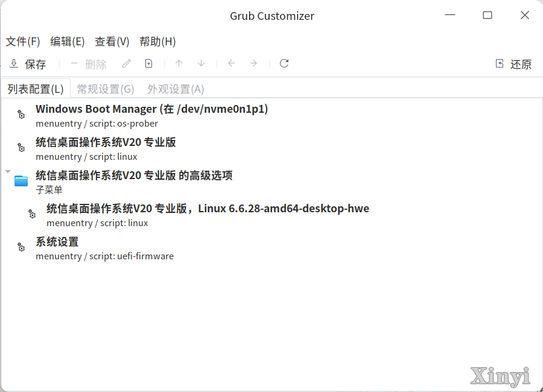Open the 编辑(E) menu
The width and height of the screenshot is (543, 392).
click(x=68, y=42)
